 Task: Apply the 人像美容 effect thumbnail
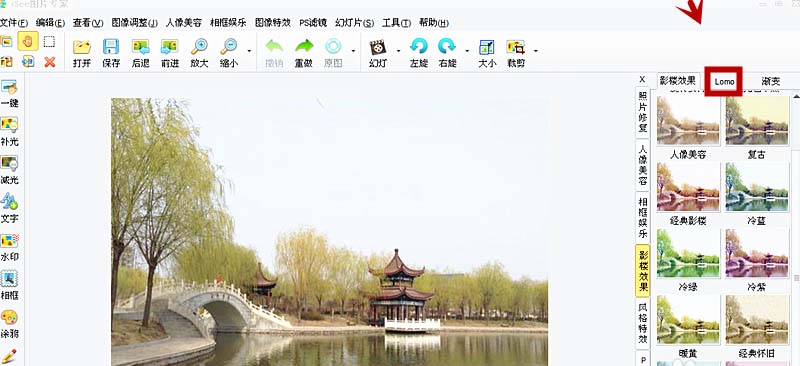[x=688, y=121]
